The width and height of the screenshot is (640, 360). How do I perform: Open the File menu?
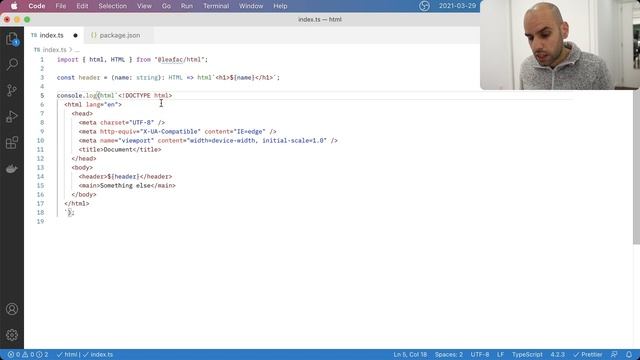pyautogui.click(x=61, y=6)
